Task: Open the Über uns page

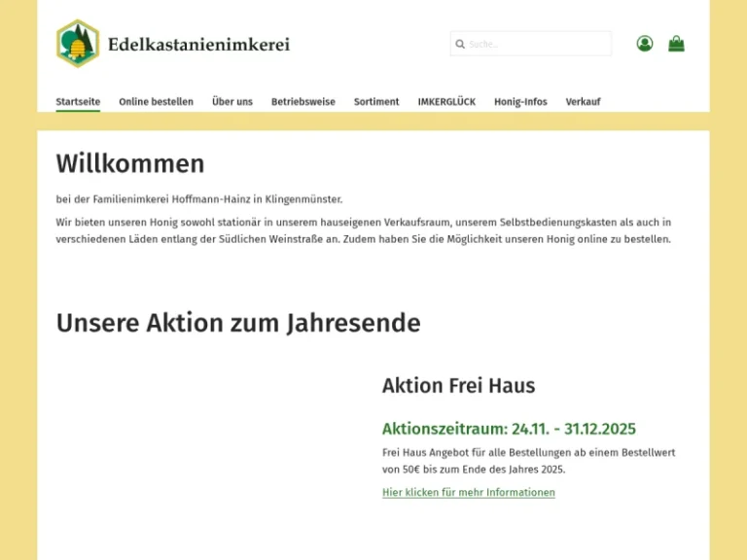Action: (x=232, y=101)
